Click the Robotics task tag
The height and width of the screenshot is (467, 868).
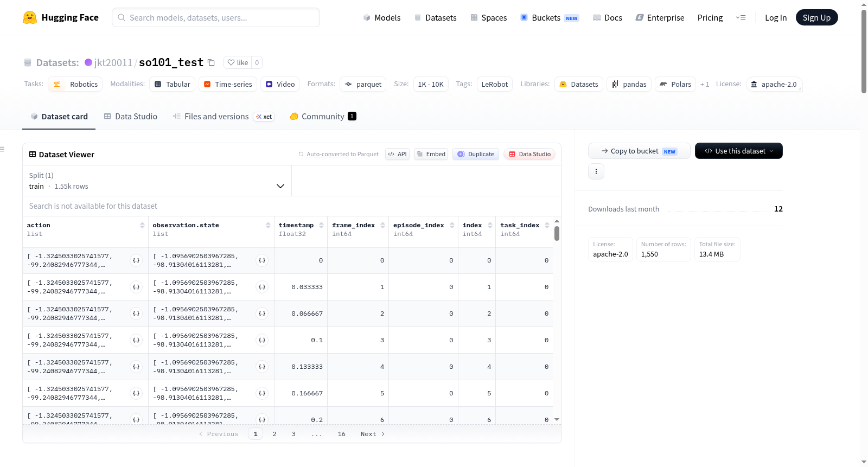(x=75, y=84)
